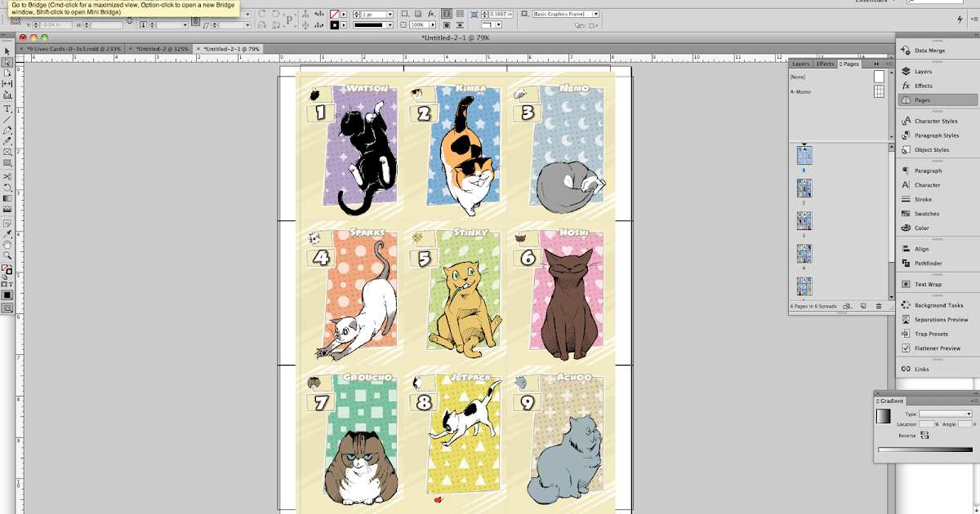Viewport: 980px width, 514px height.
Task: Click the fx effects icon in control bar
Action: [x=431, y=14]
